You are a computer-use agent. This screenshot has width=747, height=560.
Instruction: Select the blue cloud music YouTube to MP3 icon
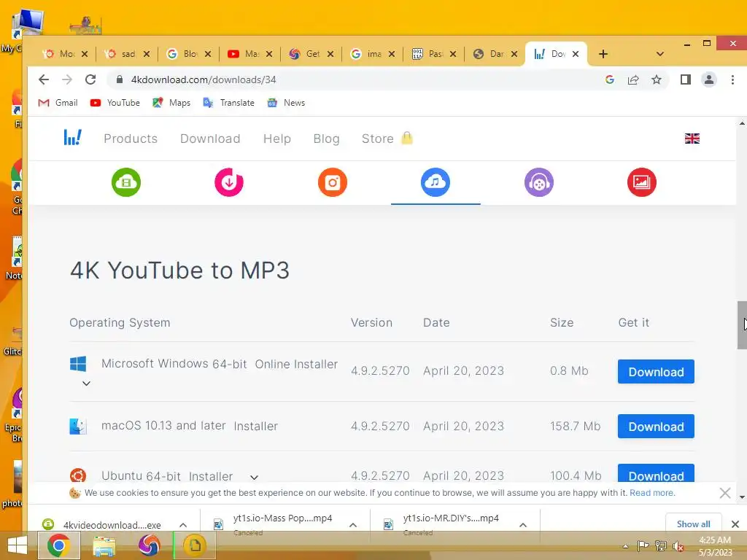tap(436, 182)
